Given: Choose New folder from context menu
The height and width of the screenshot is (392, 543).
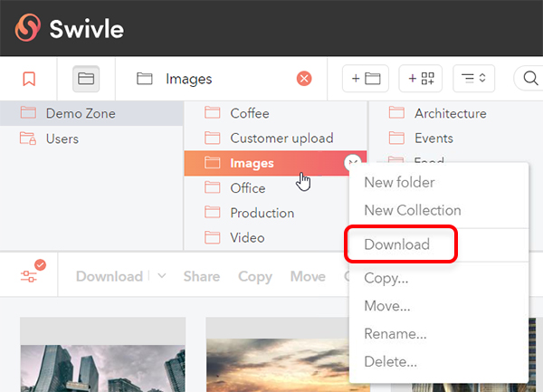Looking at the screenshot, I should point(439,182).
